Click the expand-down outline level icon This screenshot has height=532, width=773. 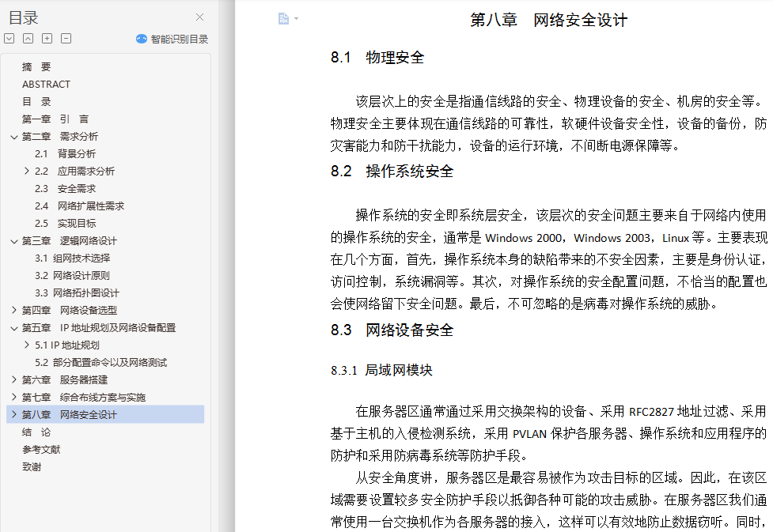coord(9,39)
